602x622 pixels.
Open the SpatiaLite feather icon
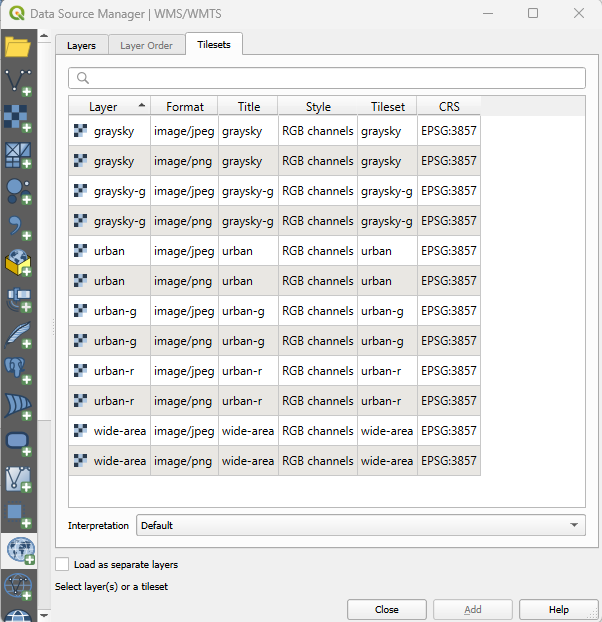pos(17,334)
